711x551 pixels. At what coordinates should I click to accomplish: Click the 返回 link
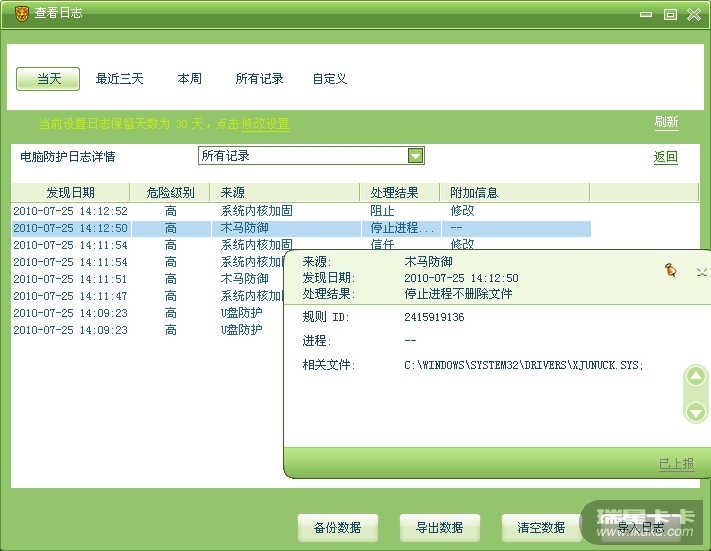pos(666,157)
